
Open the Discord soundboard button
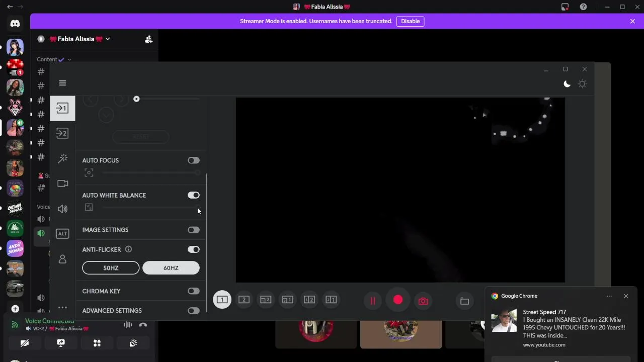point(133,343)
